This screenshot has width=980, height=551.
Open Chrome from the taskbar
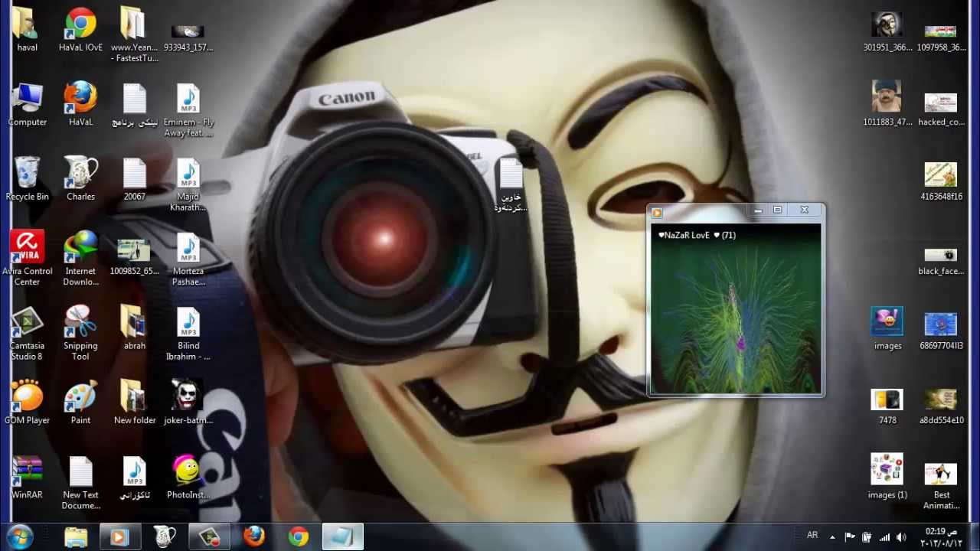click(299, 536)
